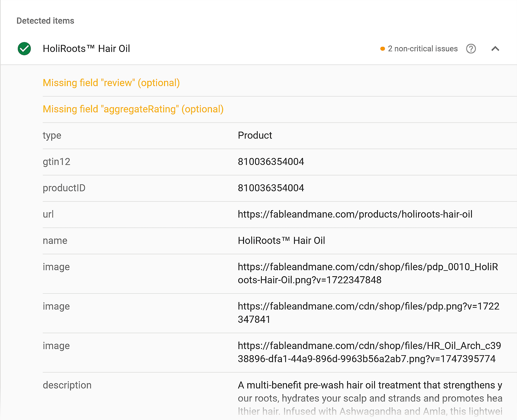Click the orange issue dot indicator
The width and height of the screenshot is (517, 420).
pos(383,49)
